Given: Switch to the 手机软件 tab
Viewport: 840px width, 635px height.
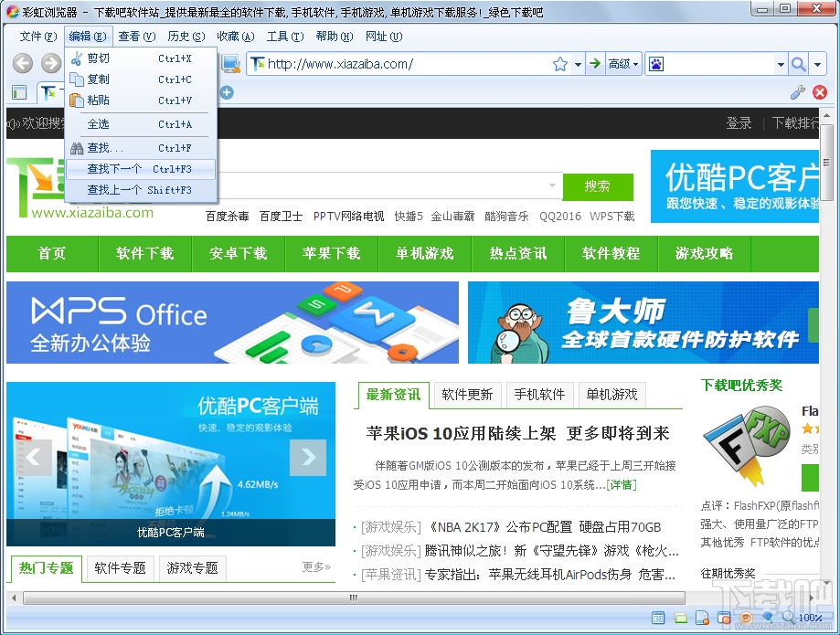Looking at the screenshot, I should [539, 395].
